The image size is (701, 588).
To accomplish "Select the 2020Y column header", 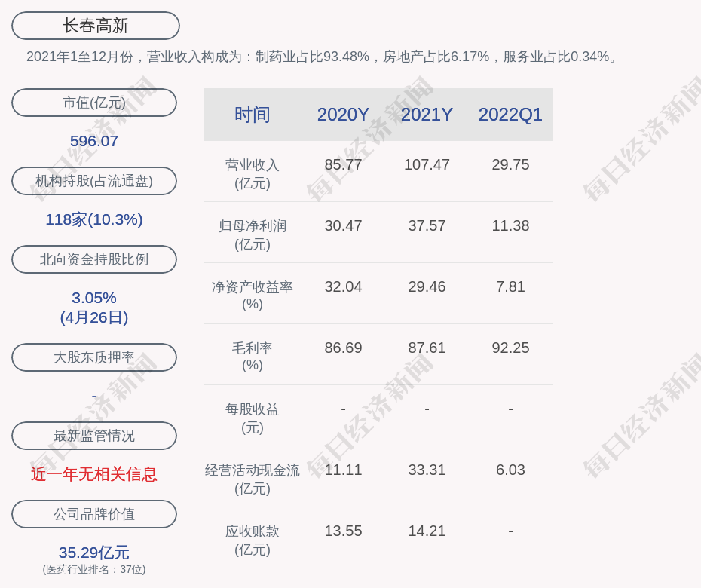I will [343, 115].
